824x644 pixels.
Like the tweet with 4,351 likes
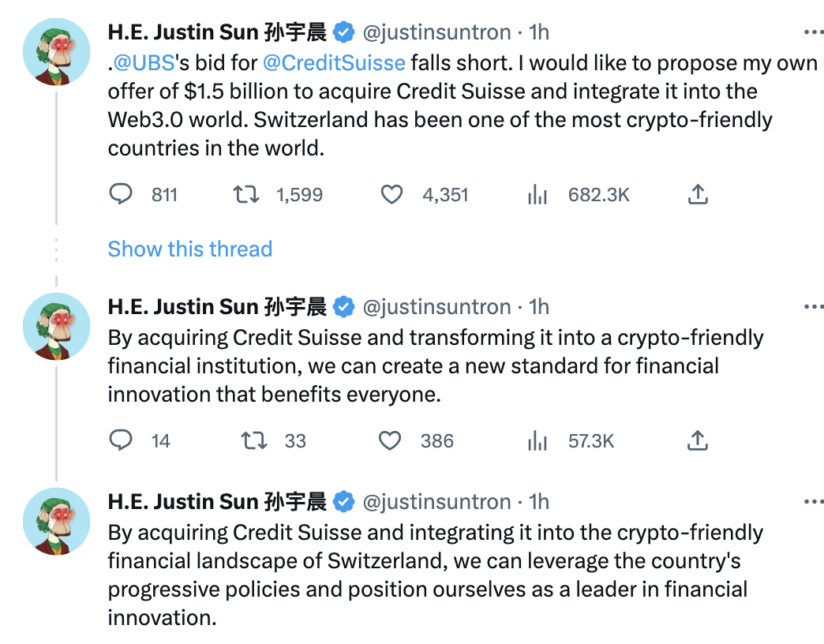coord(392,194)
